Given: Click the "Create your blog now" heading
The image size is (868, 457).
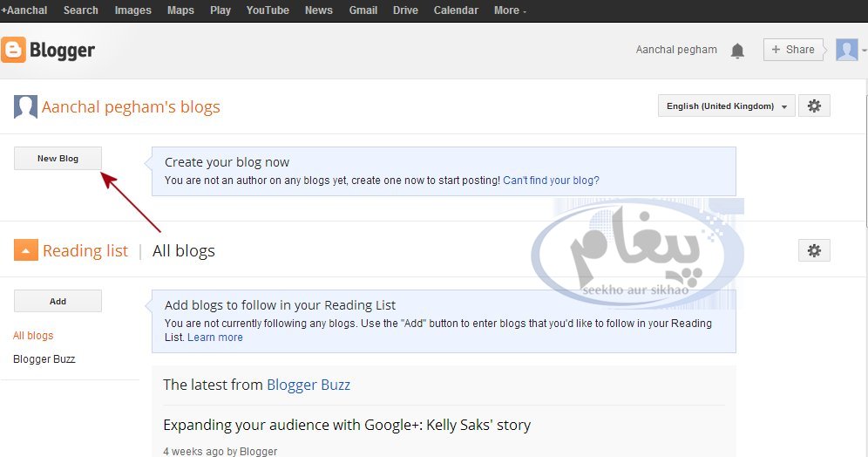Looking at the screenshot, I should 227,162.
